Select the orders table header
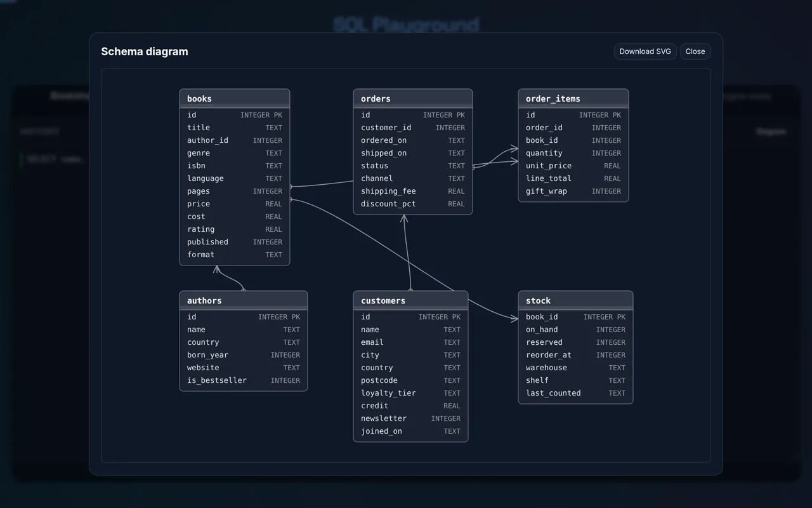This screenshot has height=508, width=812. 413,98
